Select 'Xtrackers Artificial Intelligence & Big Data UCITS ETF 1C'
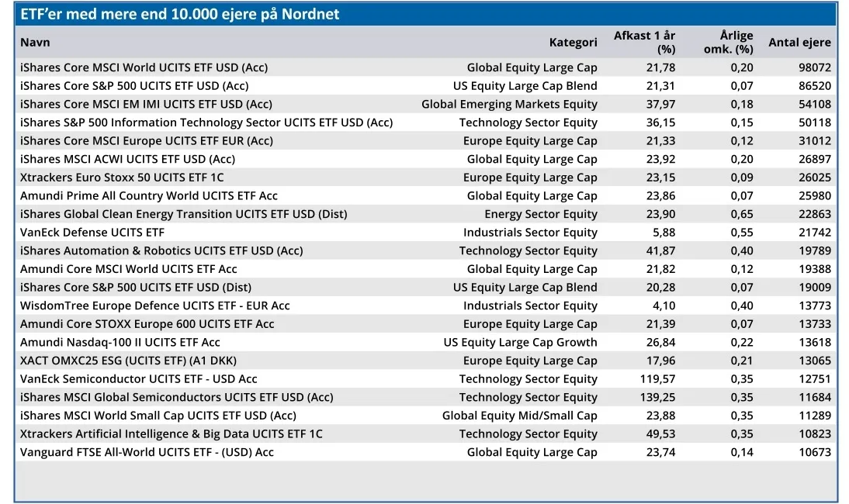The height and width of the screenshot is (504, 849). tap(171, 434)
